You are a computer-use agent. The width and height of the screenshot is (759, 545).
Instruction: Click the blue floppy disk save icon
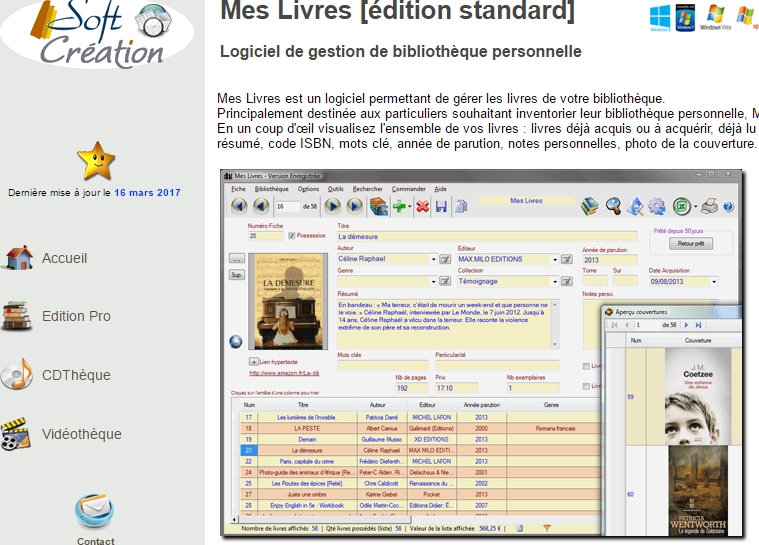click(x=440, y=207)
